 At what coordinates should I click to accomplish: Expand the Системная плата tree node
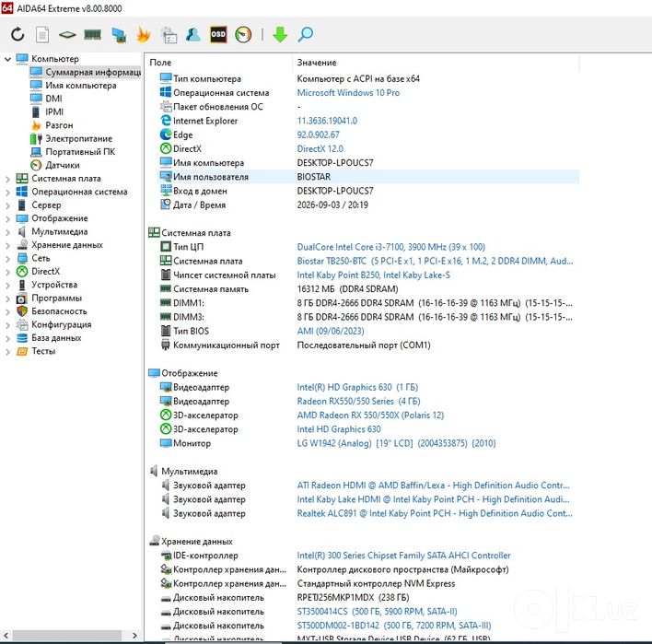(x=7, y=179)
